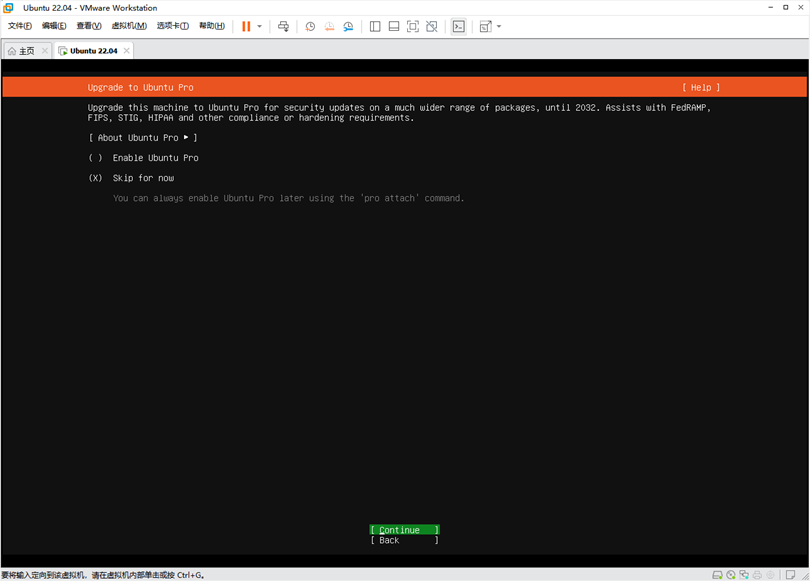The image size is (810, 581).
Task: Open the snapshot manager icon
Action: (x=348, y=26)
